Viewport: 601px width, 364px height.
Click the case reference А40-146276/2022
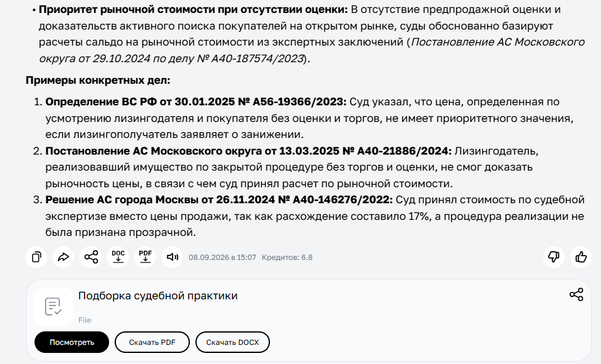(341, 200)
